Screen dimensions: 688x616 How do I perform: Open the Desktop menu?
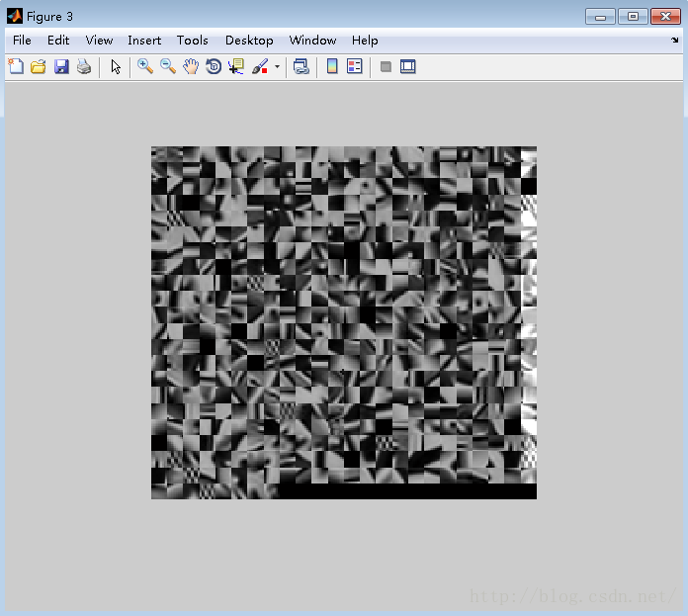249,41
